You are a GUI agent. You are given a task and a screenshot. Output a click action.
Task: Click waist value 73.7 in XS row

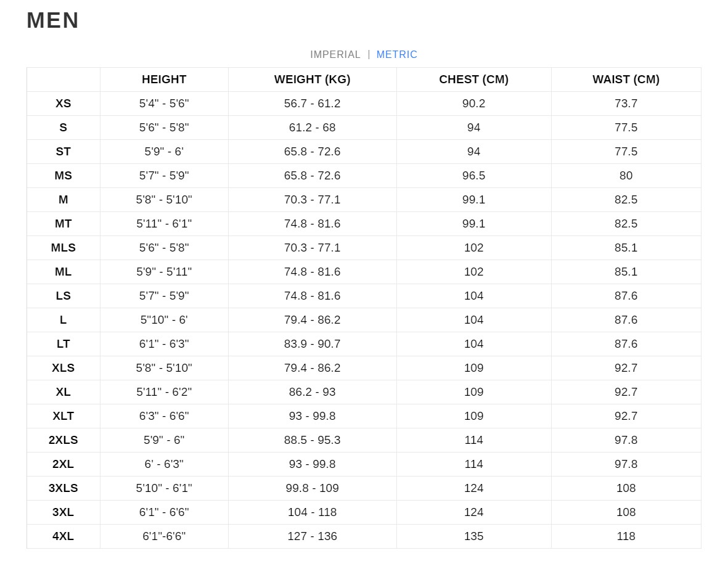[x=626, y=104]
